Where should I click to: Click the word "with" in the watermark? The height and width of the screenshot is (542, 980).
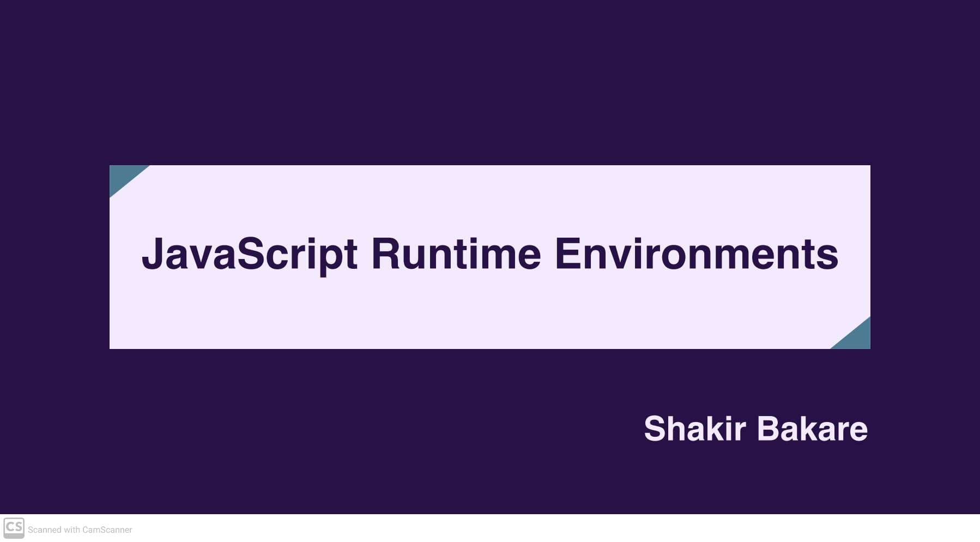(72, 530)
